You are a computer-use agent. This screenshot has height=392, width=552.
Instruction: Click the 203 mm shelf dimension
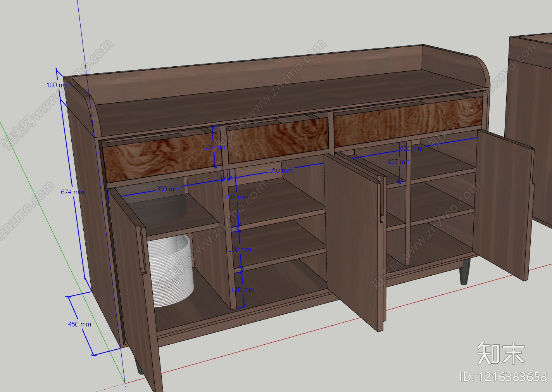click(x=236, y=197)
